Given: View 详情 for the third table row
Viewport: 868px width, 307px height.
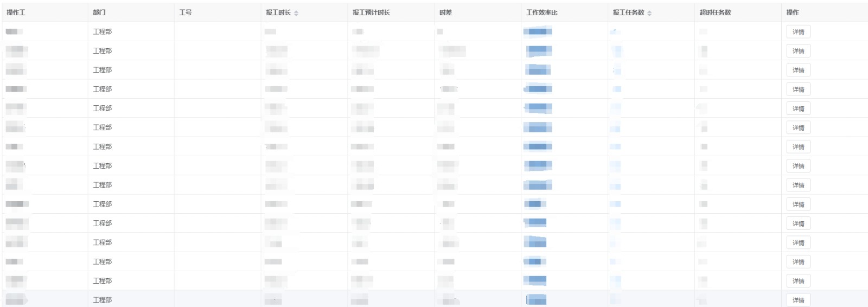Looking at the screenshot, I should 798,71.
